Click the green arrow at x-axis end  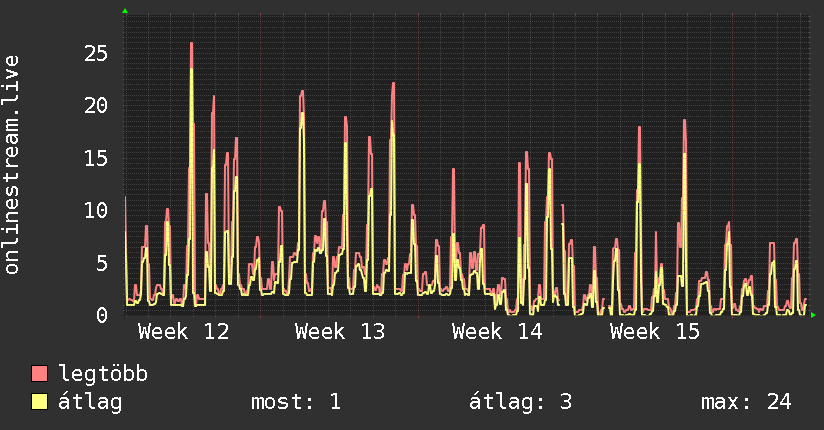point(813,315)
